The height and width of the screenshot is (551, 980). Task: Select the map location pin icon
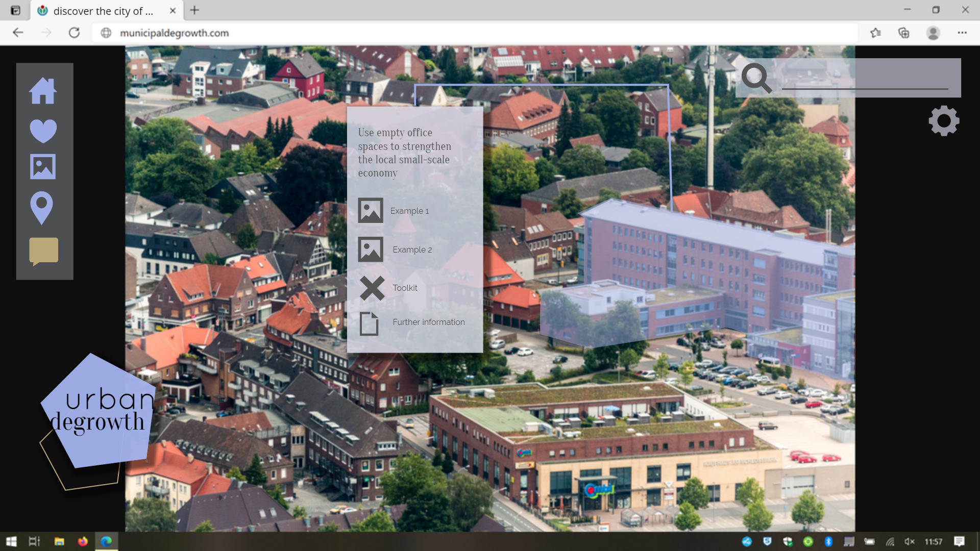(42, 208)
